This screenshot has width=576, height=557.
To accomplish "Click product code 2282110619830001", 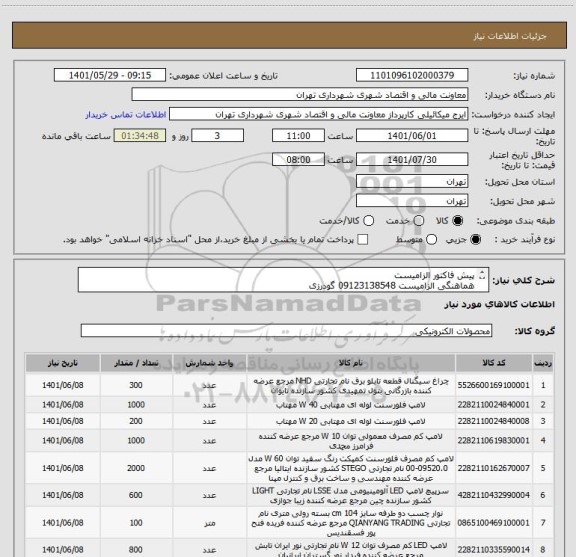I will coord(494,441).
